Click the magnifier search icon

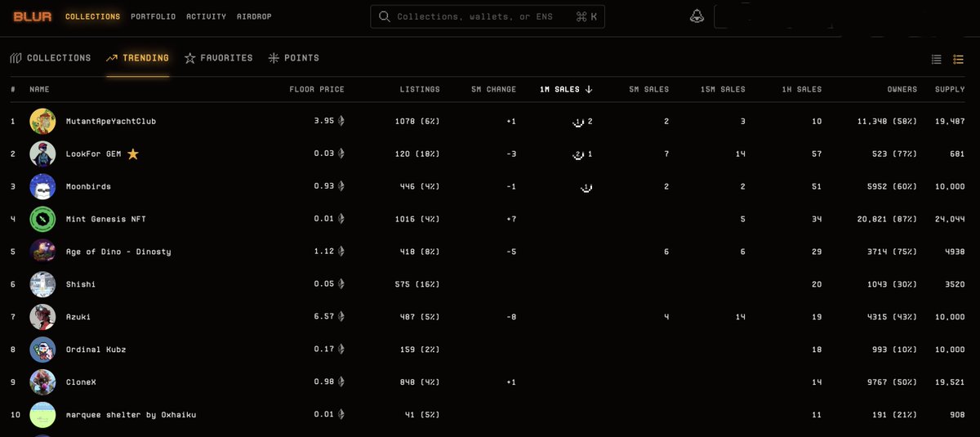385,16
